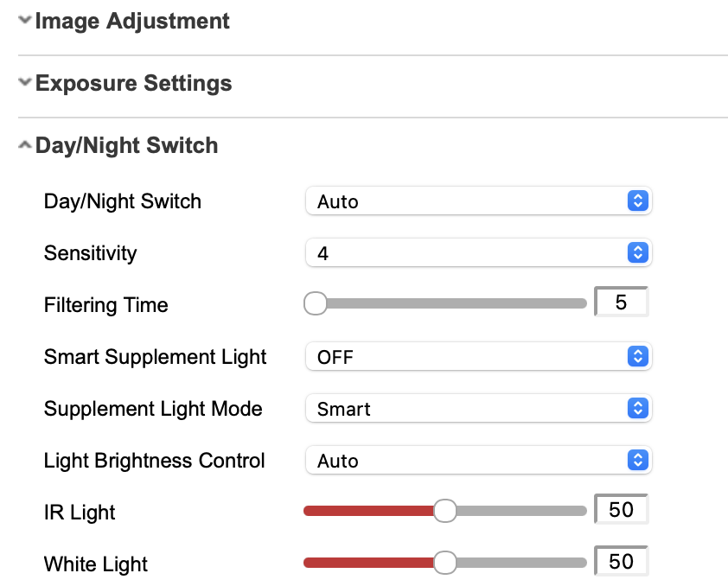The width and height of the screenshot is (728, 586).
Task: Select the White Light value input field
Action: point(621,562)
